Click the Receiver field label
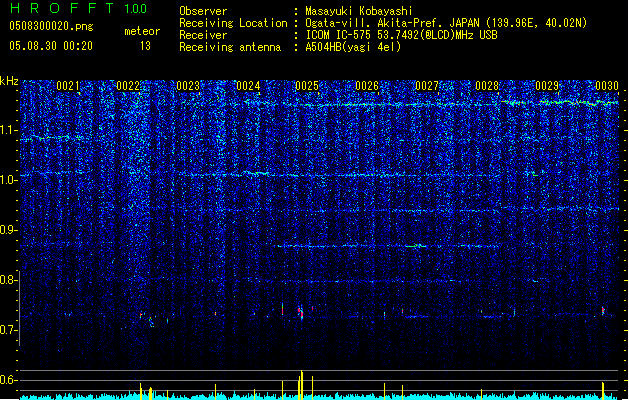 pos(203,35)
